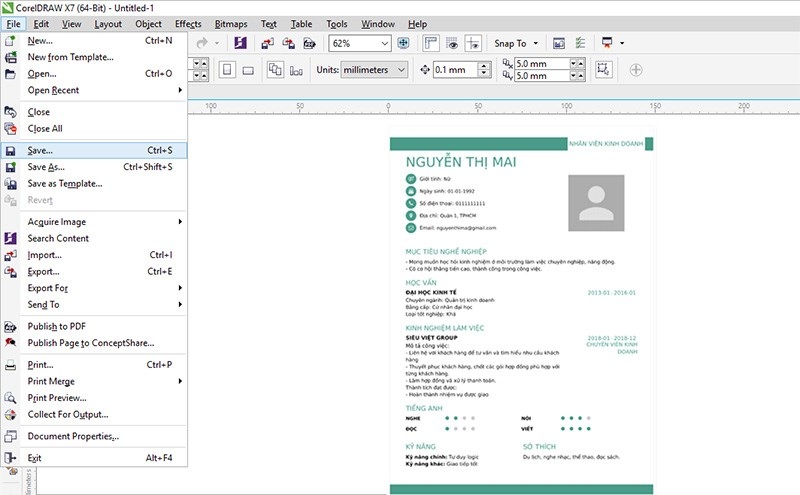The image size is (800, 495).
Task: Toggle show guidelines button
Action: pyautogui.click(x=474, y=43)
